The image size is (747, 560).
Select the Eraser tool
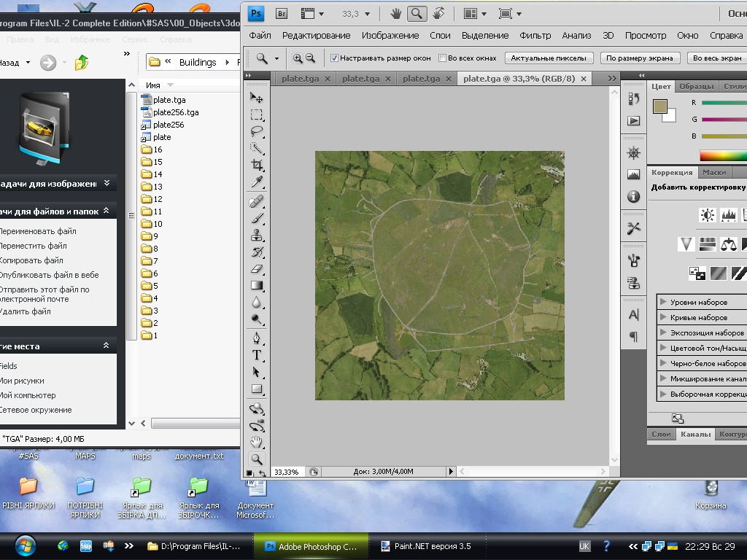pyautogui.click(x=256, y=269)
